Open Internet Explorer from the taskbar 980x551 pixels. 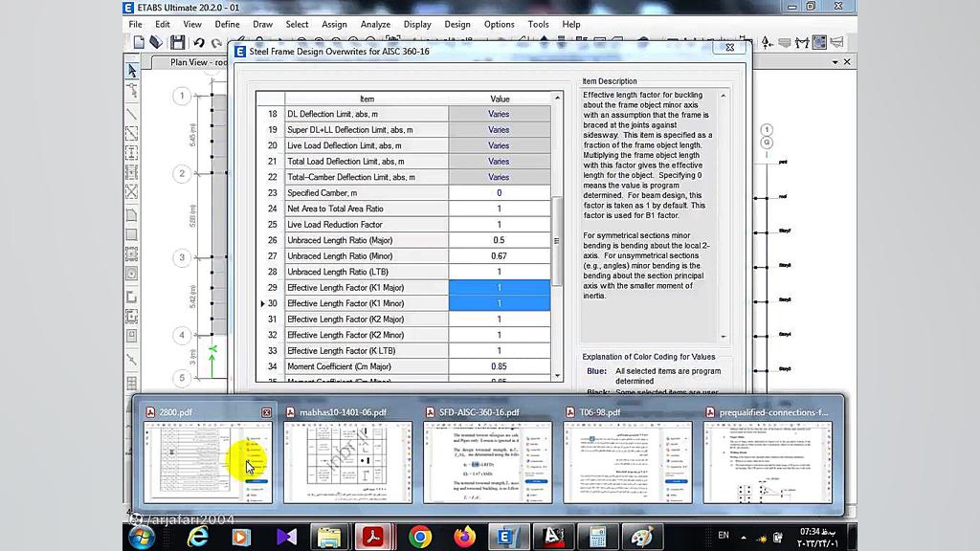pos(197,538)
